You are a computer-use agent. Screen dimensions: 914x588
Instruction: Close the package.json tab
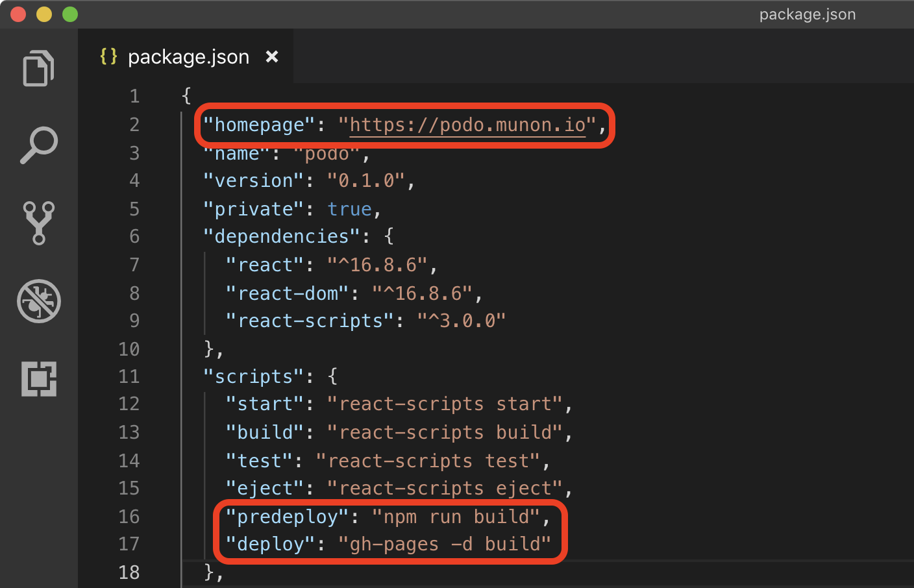272,56
